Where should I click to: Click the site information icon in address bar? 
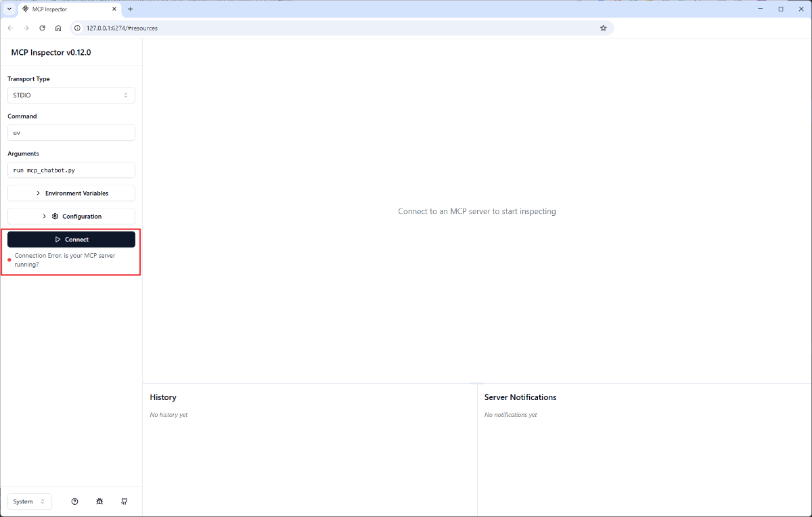click(x=78, y=28)
